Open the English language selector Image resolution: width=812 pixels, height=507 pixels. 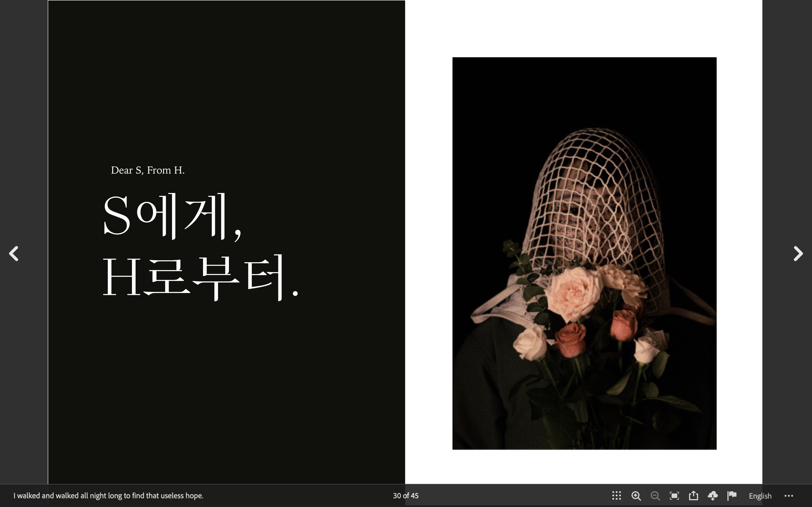(x=760, y=496)
